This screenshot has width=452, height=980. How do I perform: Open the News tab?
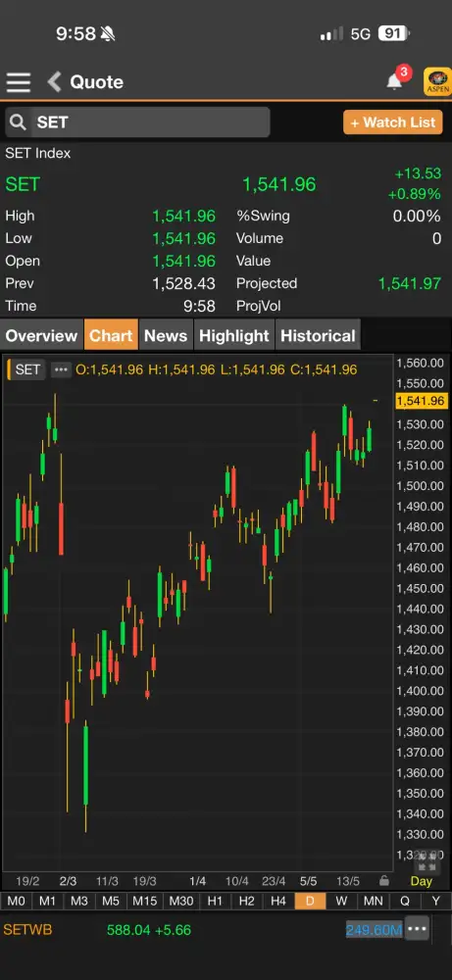pos(166,335)
